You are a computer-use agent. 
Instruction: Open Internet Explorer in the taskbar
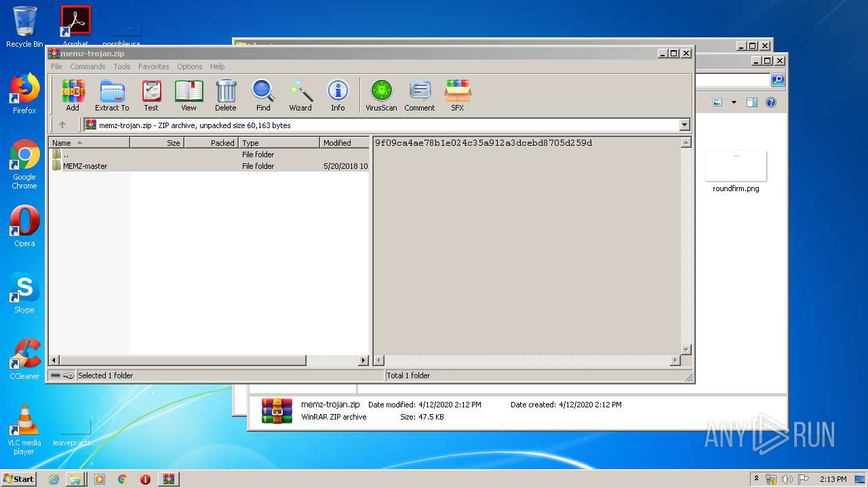[x=54, y=479]
